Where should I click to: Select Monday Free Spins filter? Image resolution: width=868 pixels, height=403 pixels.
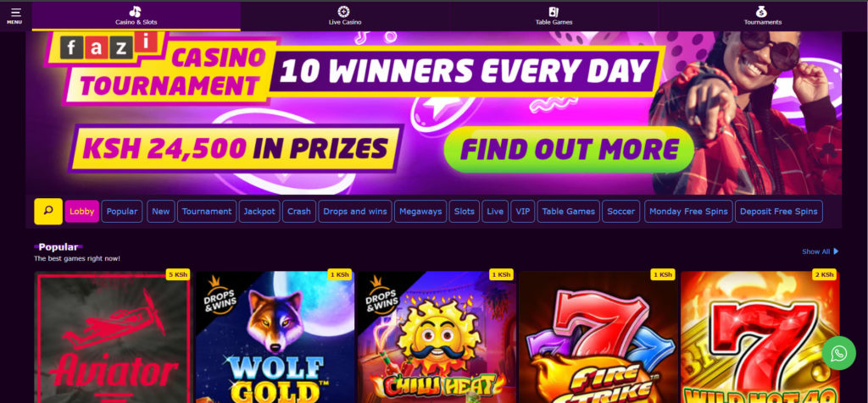(688, 211)
